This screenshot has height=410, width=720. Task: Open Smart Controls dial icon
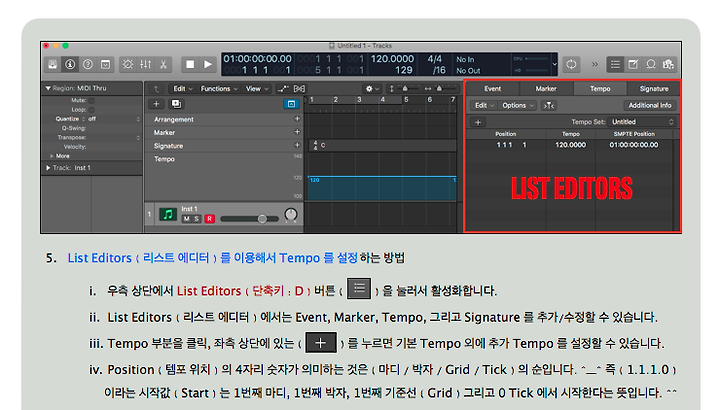128,64
